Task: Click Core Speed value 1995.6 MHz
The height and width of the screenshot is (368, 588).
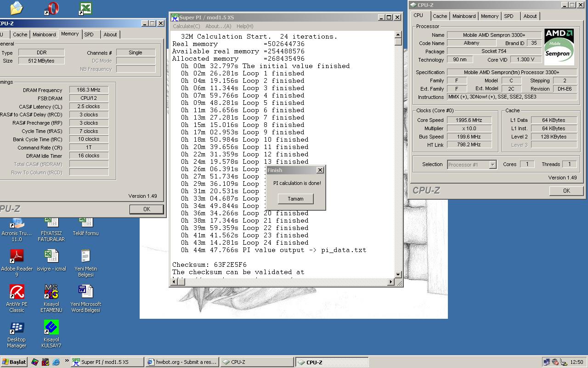Action: [469, 120]
